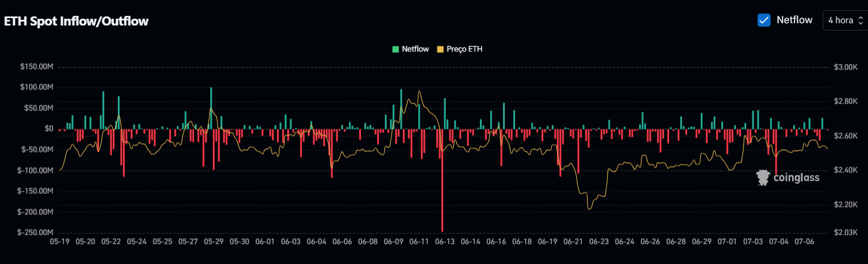Toggle the yellow Preço ETH legend swatch
Screen dimensions: 868x264
click(x=440, y=49)
